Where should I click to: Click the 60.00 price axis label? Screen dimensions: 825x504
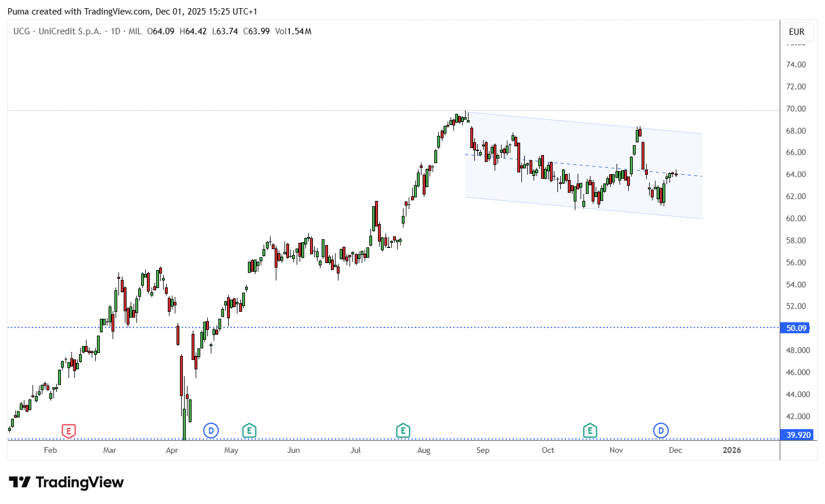(796, 218)
